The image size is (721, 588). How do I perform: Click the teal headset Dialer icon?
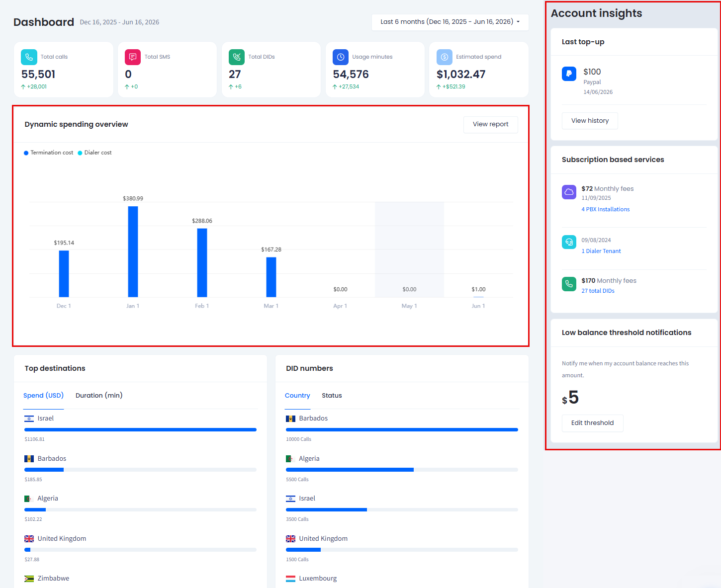pyautogui.click(x=569, y=242)
